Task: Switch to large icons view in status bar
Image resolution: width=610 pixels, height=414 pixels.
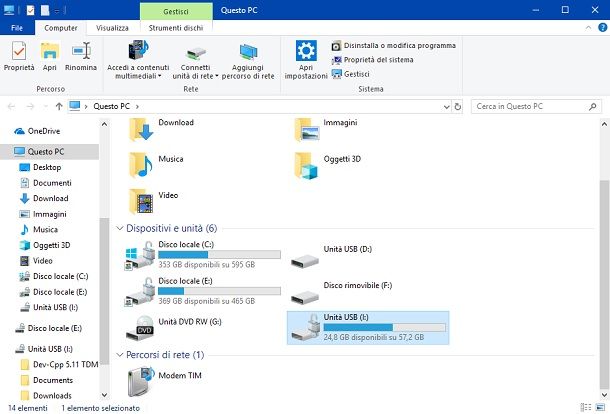Action: click(600, 407)
